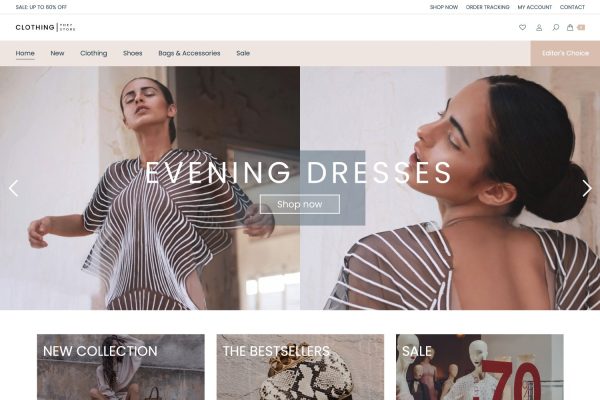This screenshot has width=600, height=400.
Task: Open the shopping bag cart icon
Action: (x=570, y=27)
